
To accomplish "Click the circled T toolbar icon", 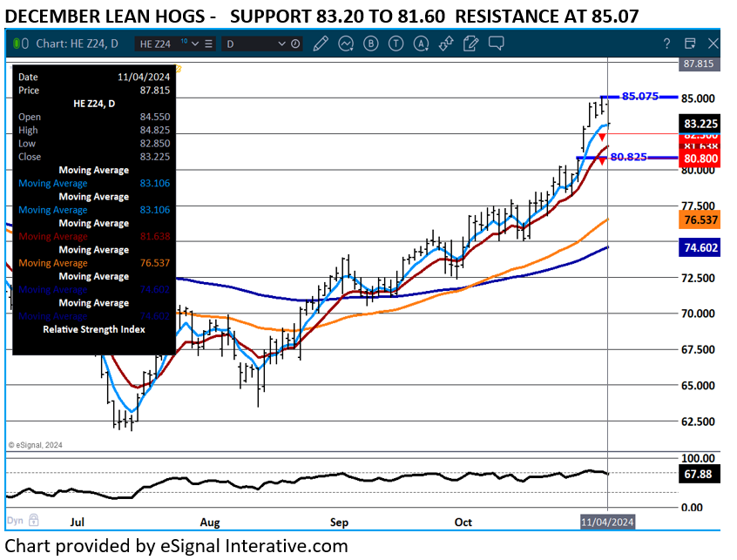I will 396,43.
